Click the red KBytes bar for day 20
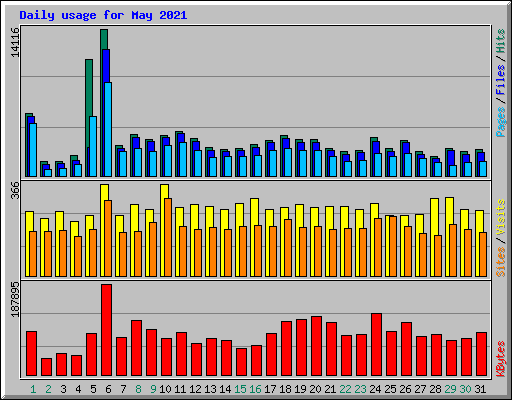512x400 pixels. pyautogui.click(x=316, y=346)
